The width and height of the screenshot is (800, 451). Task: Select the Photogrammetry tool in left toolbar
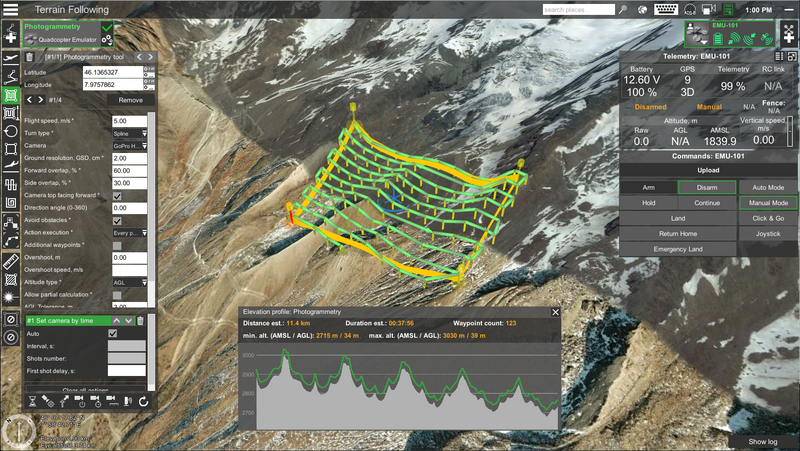[x=11, y=96]
